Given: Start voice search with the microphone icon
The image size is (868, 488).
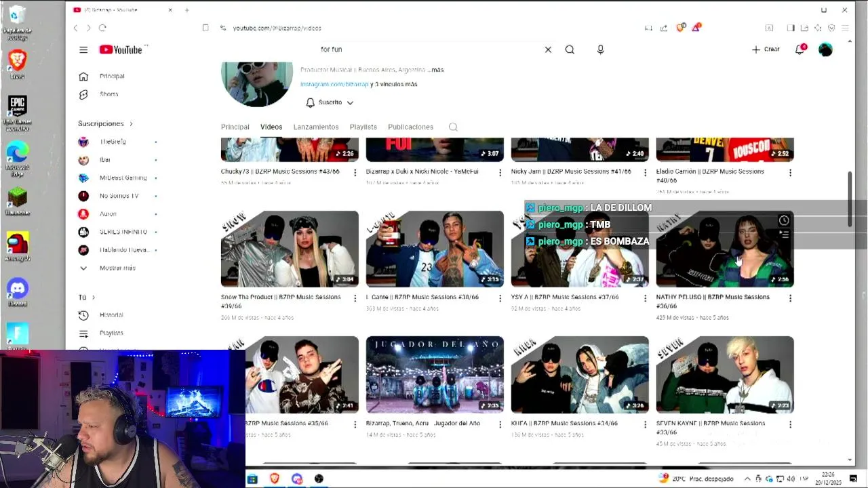Looking at the screenshot, I should [x=600, y=49].
